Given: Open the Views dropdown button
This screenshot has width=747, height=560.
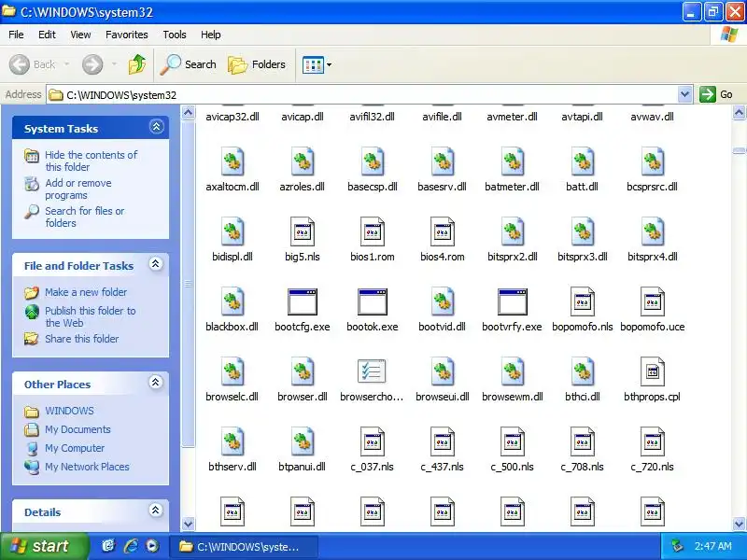Looking at the screenshot, I should [317, 64].
